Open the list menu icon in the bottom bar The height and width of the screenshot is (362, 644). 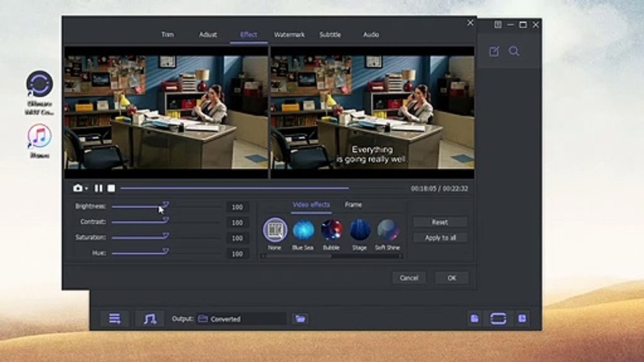click(115, 319)
